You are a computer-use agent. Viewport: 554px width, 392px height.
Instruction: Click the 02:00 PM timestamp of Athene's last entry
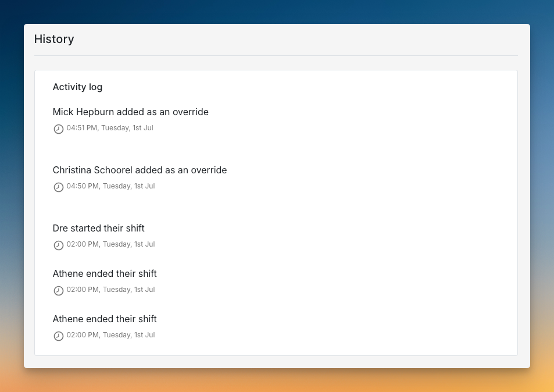point(109,335)
